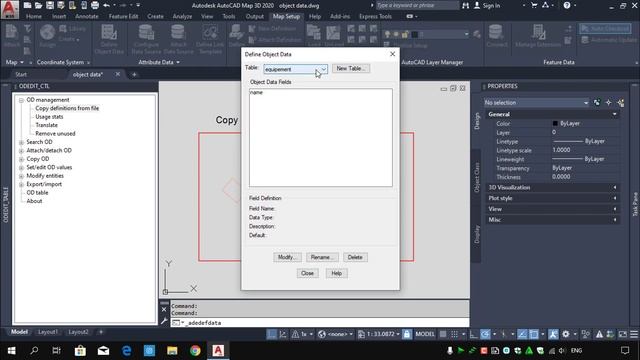Click the Select Objects icon in Properties panel

(609, 102)
